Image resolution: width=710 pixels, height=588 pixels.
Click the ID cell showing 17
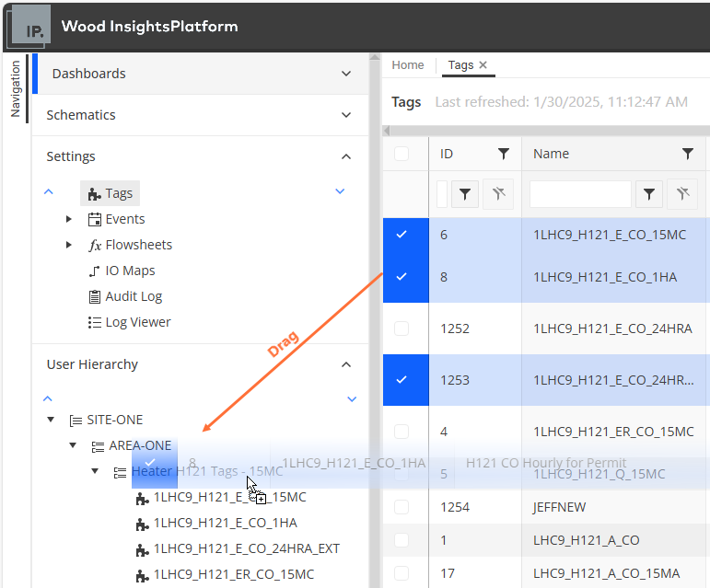[x=475, y=573]
